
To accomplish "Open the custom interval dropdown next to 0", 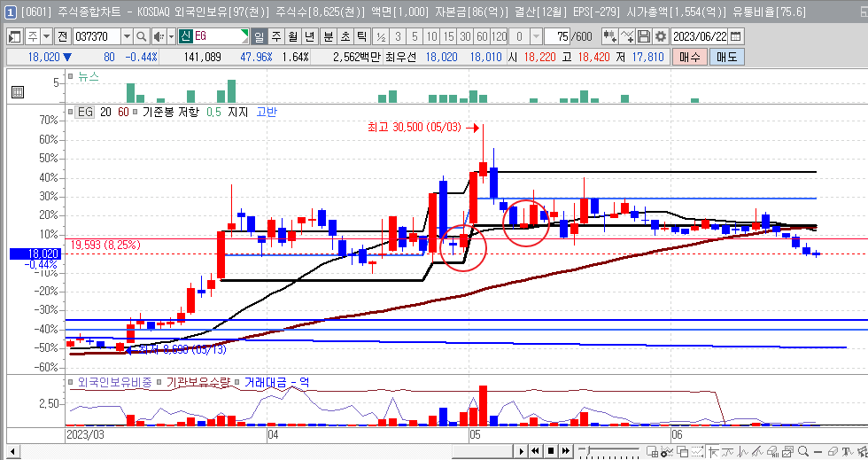I will [x=536, y=36].
